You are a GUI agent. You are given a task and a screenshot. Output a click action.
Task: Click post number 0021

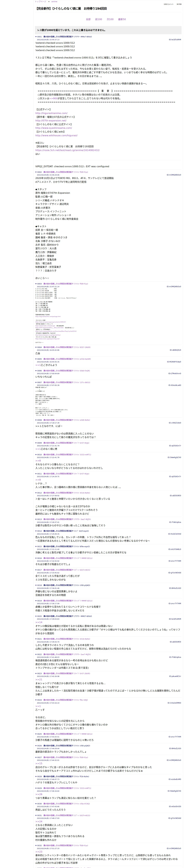(40, 639)
